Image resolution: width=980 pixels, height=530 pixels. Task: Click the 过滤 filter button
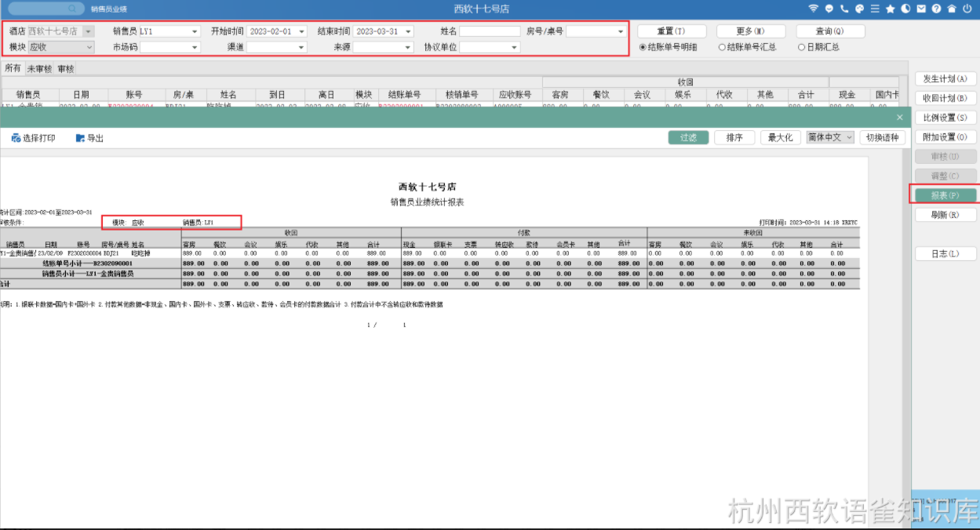[x=688, y=137]
